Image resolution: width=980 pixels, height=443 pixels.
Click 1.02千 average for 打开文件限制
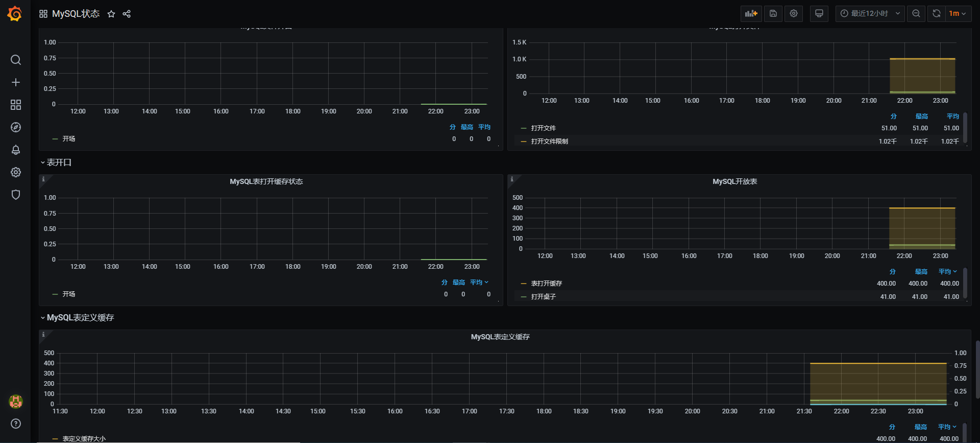(x=950, y=142)
